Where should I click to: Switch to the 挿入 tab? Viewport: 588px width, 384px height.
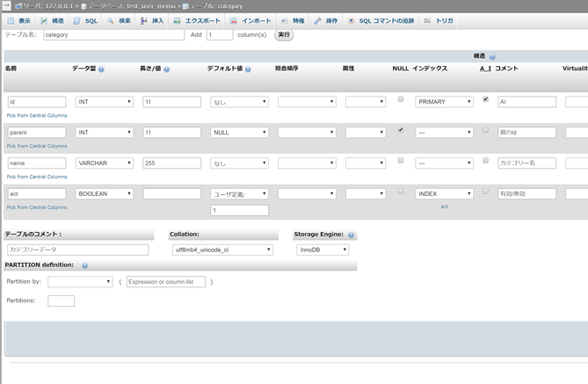point(152,21)
